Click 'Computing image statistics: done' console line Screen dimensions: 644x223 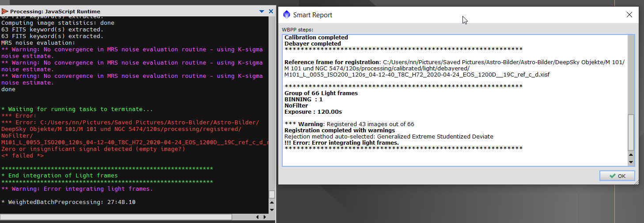click(58, 23)
